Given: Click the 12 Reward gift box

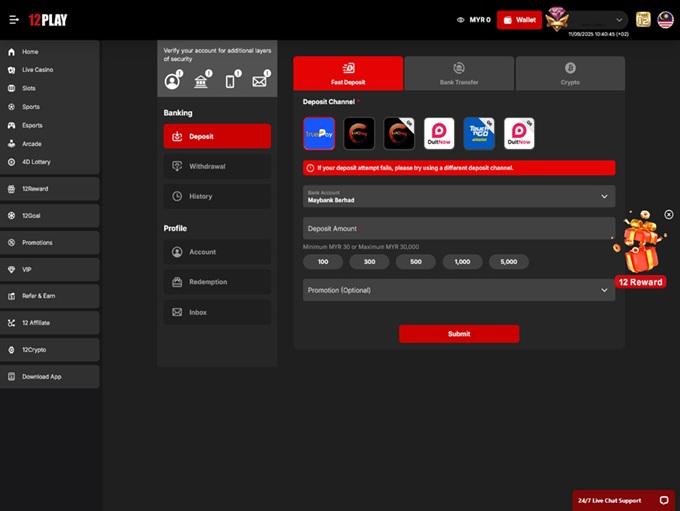Looking at the screenshot, I should (640, 247).
